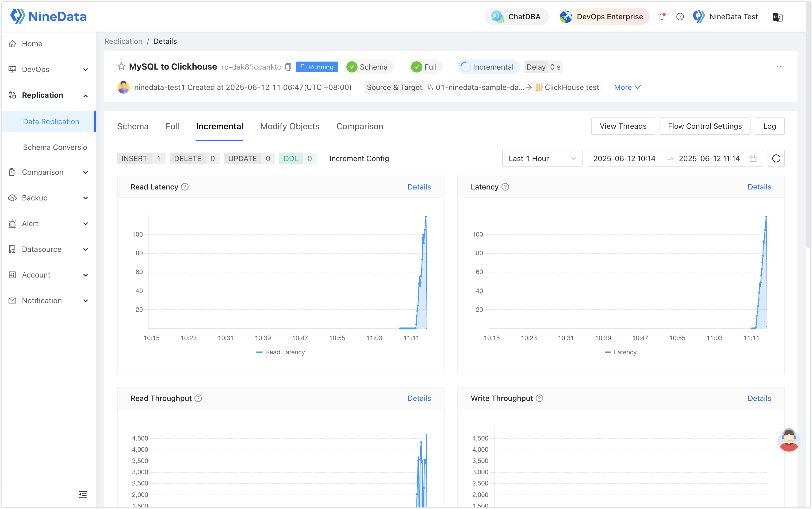Favorite the task with the star icon

pyautogui.click(x=121, y=66)
